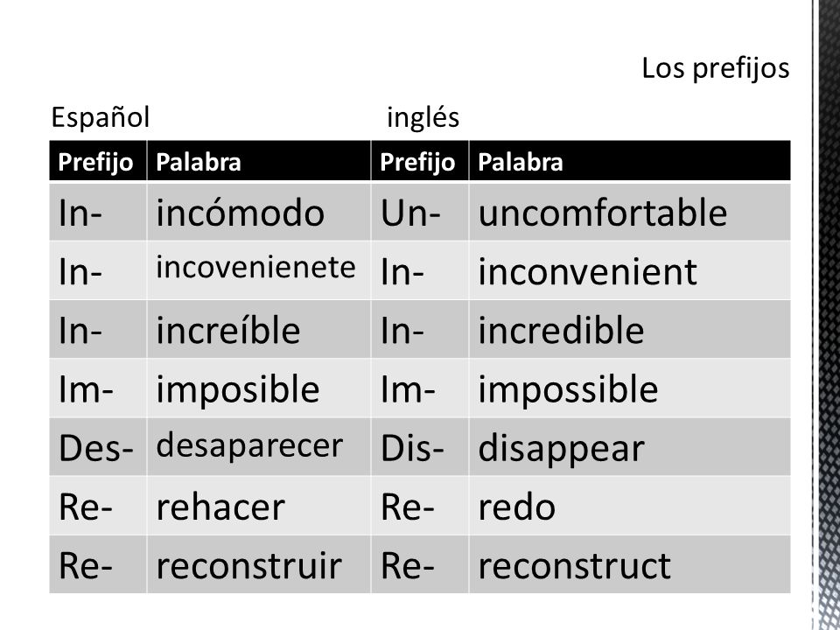Select the cell containing 'incómodo'
Image resolution: width=840 pixels, height=630 pixels.
coord(259,212)
